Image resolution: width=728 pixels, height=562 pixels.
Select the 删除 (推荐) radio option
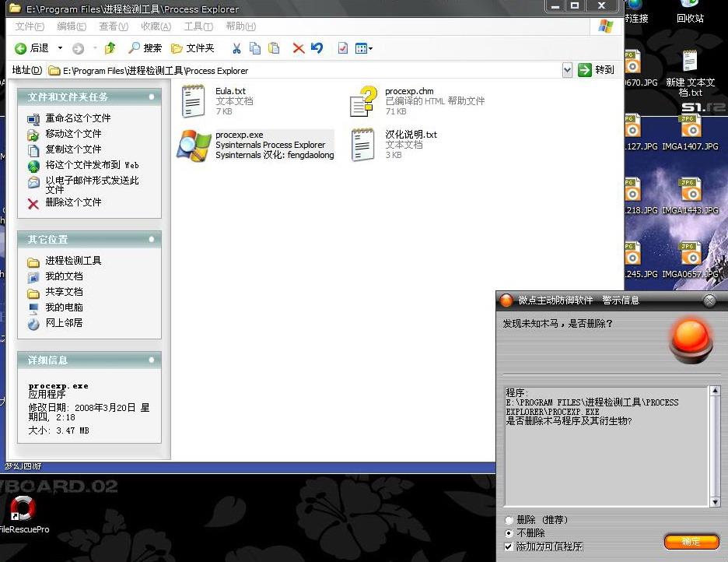point(509,520)
